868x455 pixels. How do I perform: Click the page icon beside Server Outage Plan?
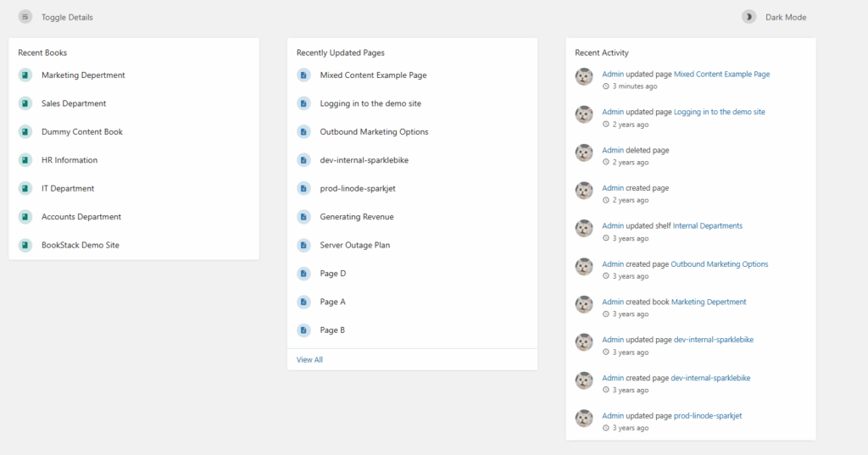(x=303, y=245)
